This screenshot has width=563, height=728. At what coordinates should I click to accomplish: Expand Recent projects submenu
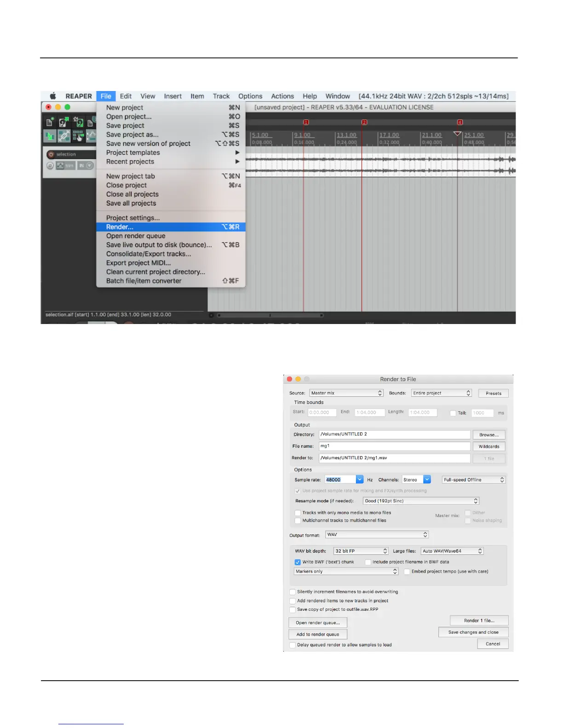point(171,162)
